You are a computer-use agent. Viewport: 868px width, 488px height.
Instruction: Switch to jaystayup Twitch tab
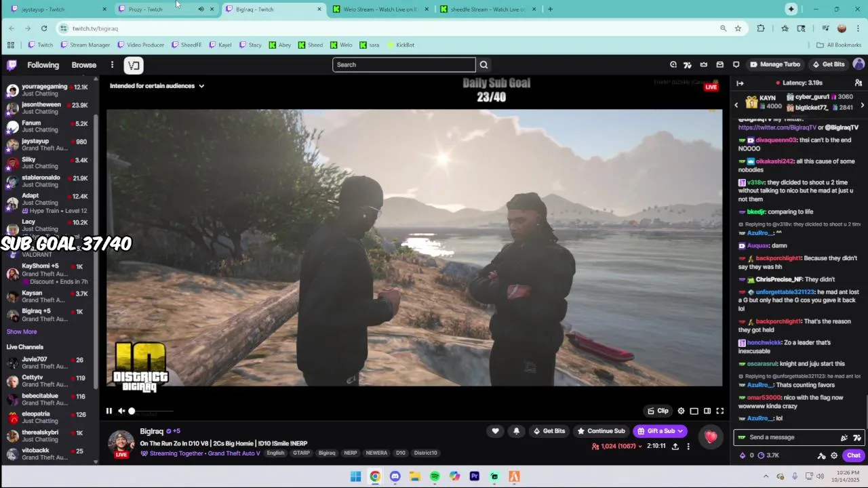point(58,9)
